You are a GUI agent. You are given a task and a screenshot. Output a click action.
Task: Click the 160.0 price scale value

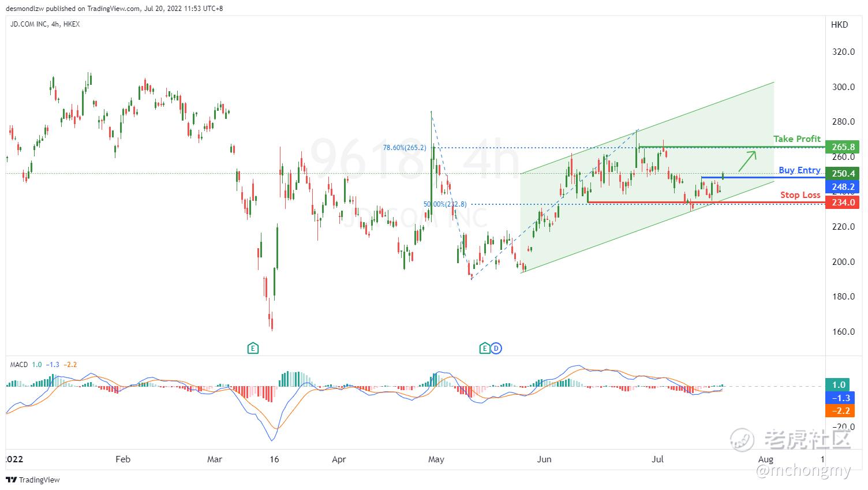click(843, 332)
